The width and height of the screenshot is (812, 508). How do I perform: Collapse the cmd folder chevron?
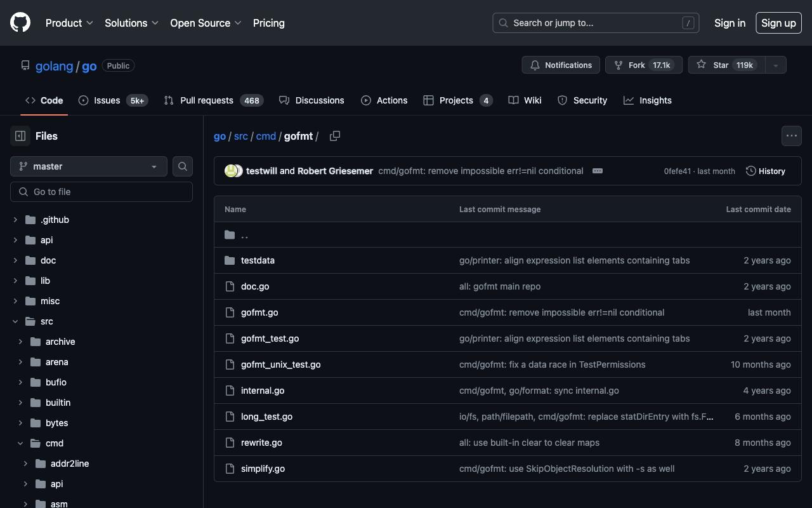[20, 443]
